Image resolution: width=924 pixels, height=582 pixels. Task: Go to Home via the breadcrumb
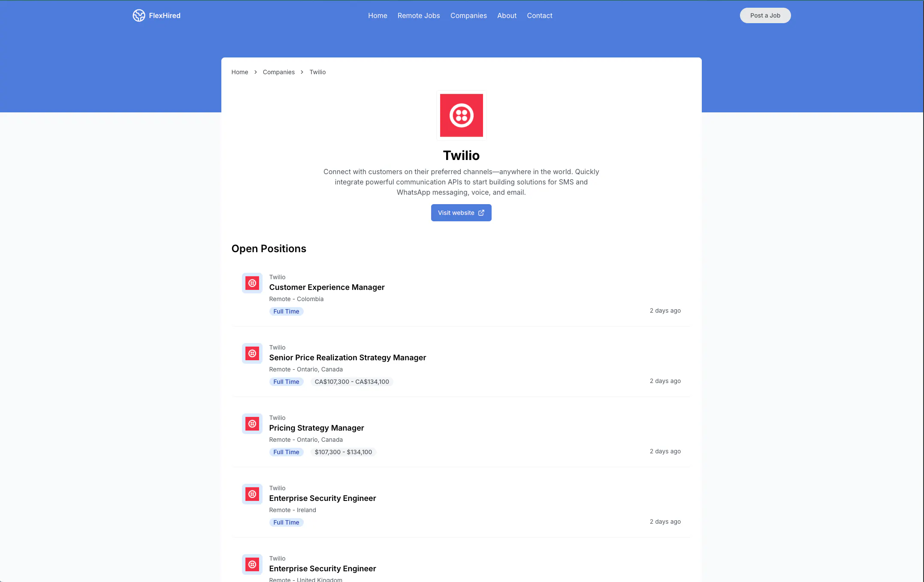click(x=240, y=72)
